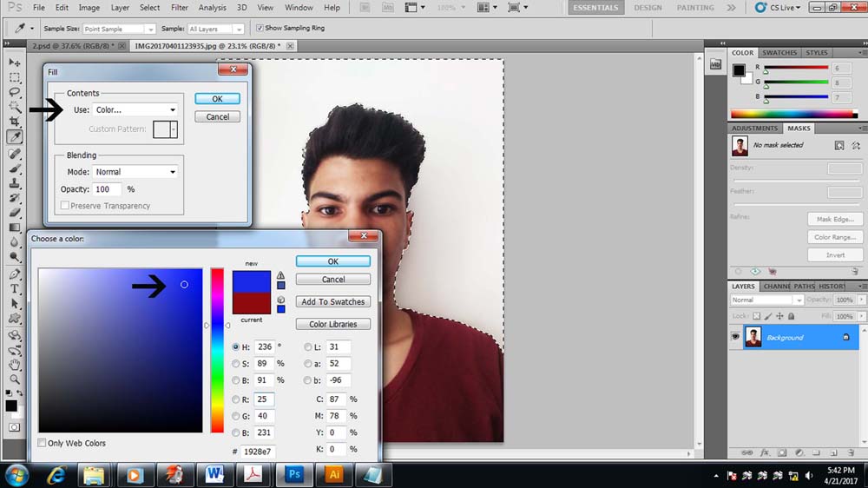Open the CS Live dropdown
This screenshot has width=868, height=488.
coord(778,8)
